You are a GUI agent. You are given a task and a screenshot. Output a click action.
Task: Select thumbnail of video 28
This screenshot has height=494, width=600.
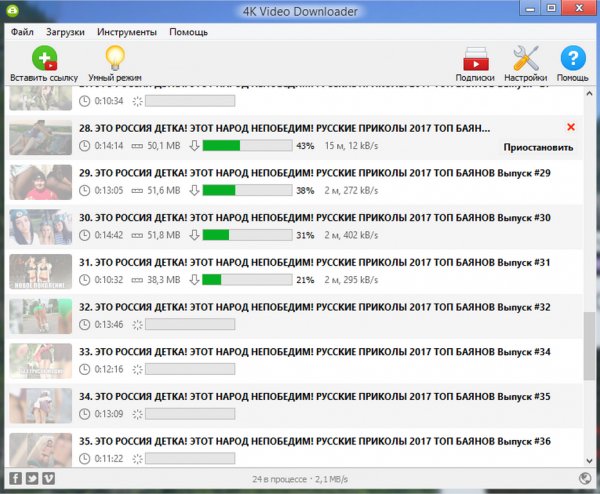(x=41, y=137)
